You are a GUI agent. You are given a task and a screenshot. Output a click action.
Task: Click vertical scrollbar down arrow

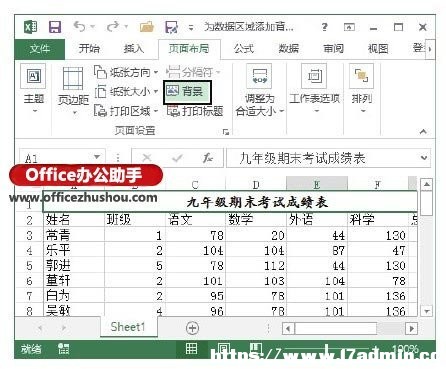click(427, 311)
